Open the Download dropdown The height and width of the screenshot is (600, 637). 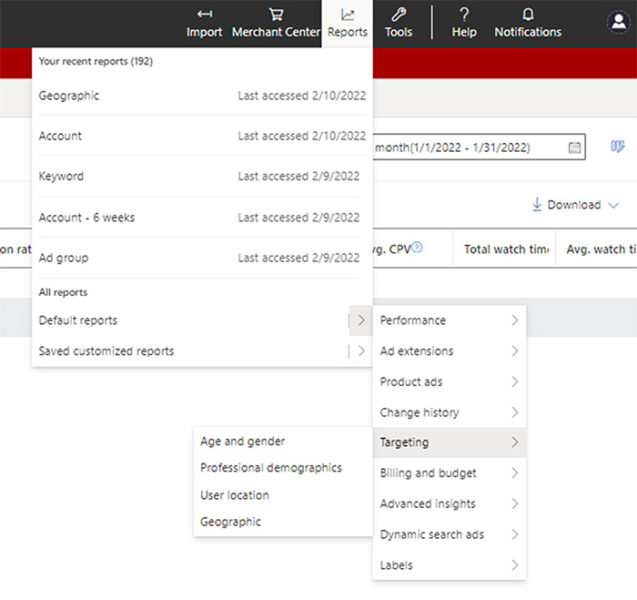click(575, 205)
